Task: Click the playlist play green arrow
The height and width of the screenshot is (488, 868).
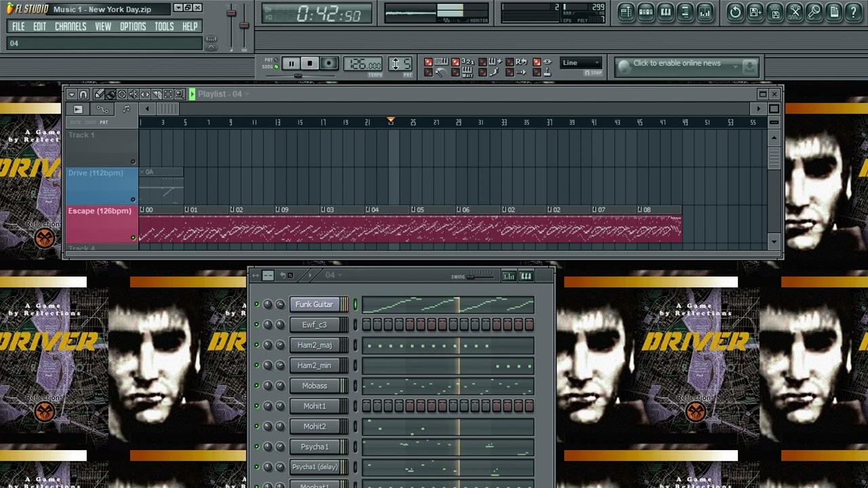Action: pos(192,94)
